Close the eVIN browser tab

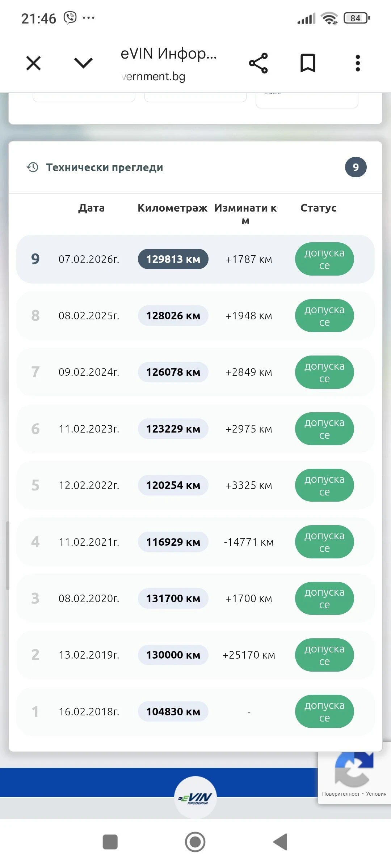[x=34, y=63]
